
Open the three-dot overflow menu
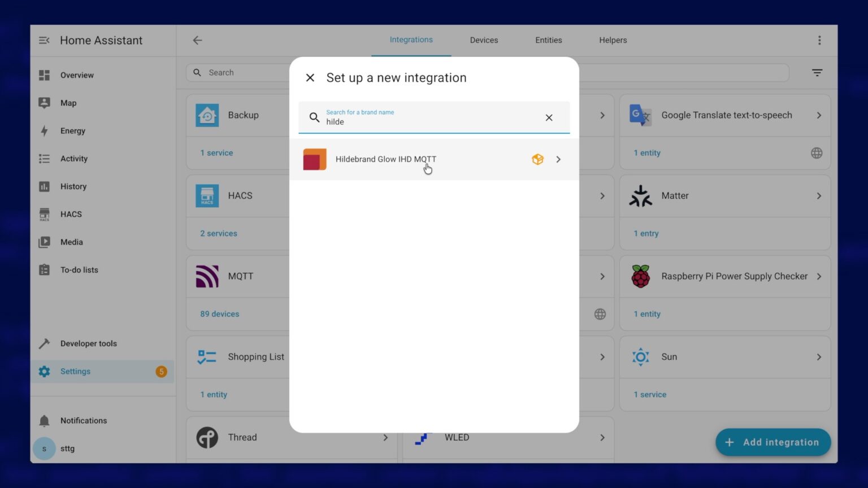[819, 40]
